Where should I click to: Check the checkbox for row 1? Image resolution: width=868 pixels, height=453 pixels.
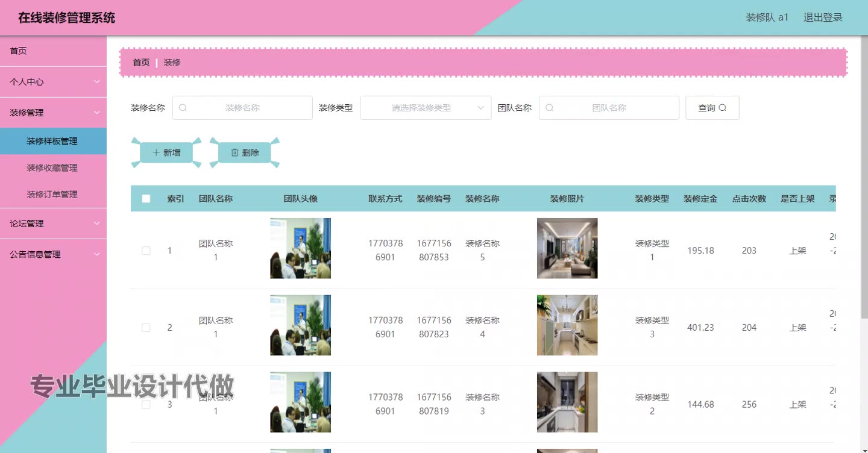click(x=146, y=251)
